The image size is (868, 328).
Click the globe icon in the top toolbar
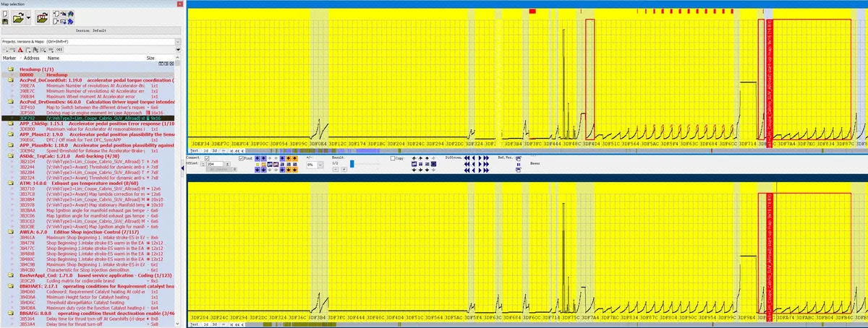point(70,14)
